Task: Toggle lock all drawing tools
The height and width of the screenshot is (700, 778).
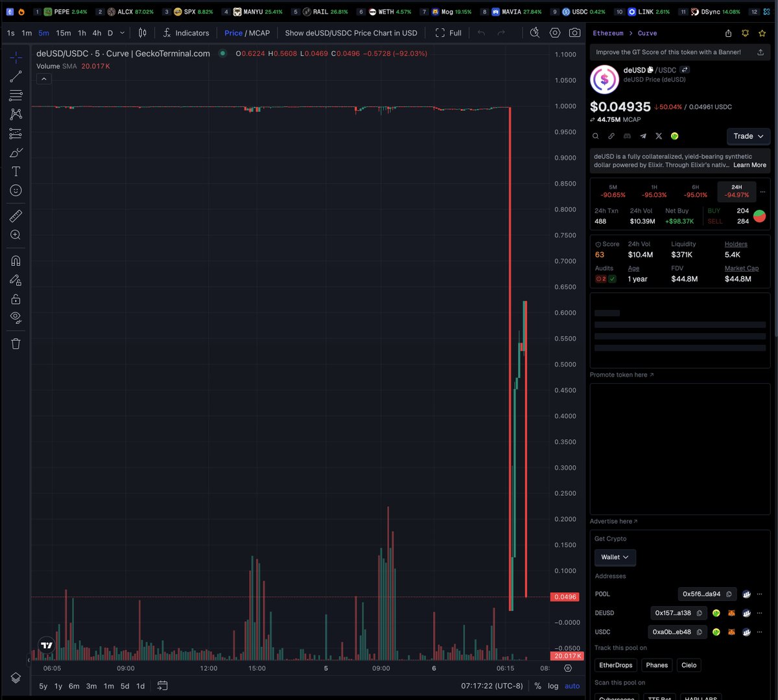Action: point(16,299)
